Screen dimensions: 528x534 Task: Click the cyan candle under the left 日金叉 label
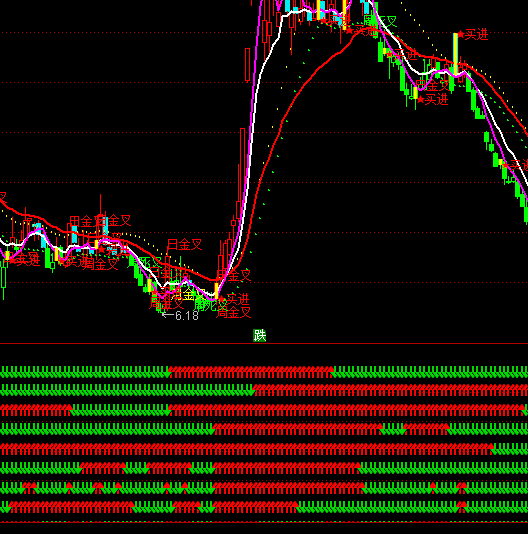pos(74,235)
